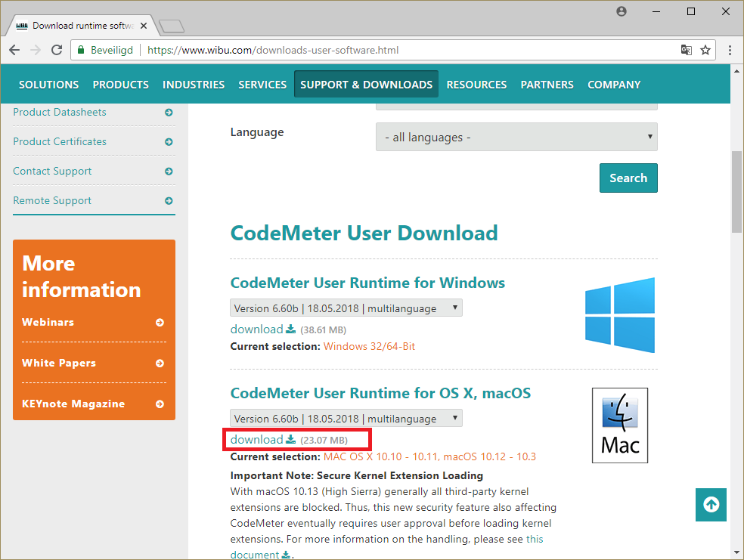Click the MAC OS X 10.10 selection text
The width and height of the screenshot is (744, 560).
pos(429,456)
